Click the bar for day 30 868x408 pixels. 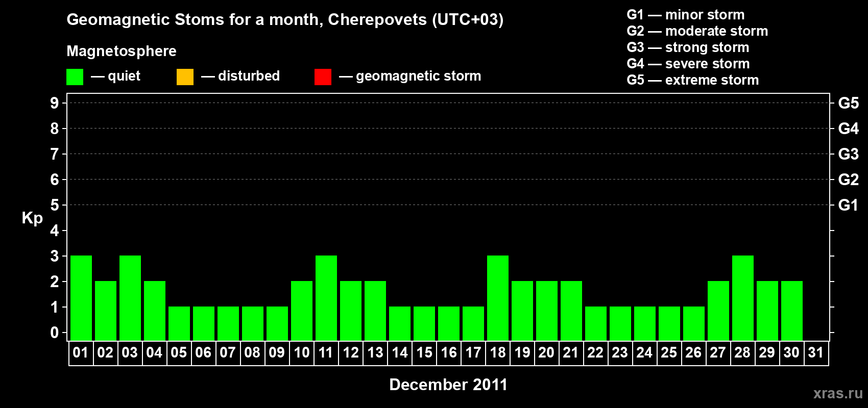point(792,311)
